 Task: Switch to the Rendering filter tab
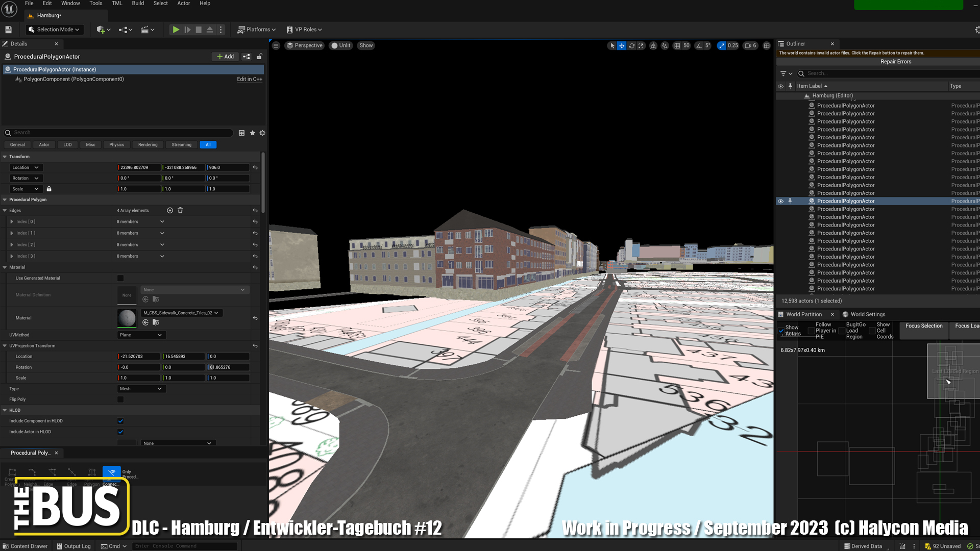[x=148, y=144]
